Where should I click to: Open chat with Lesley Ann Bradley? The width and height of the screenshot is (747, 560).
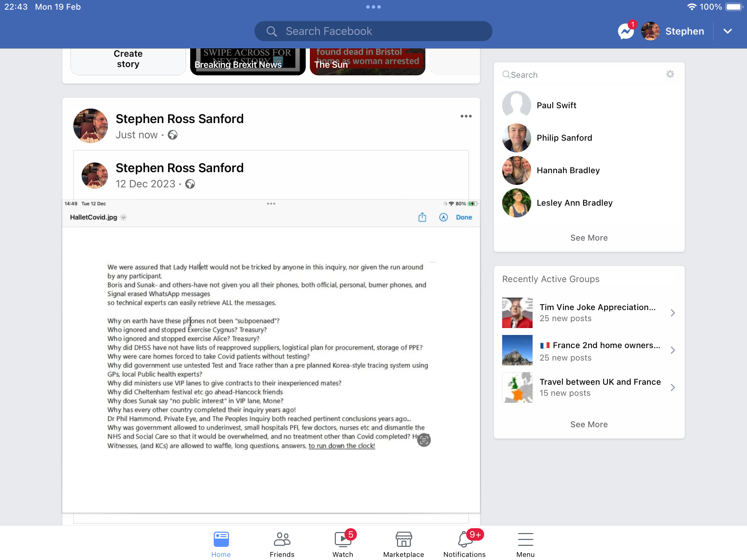[x=589, y=203]
